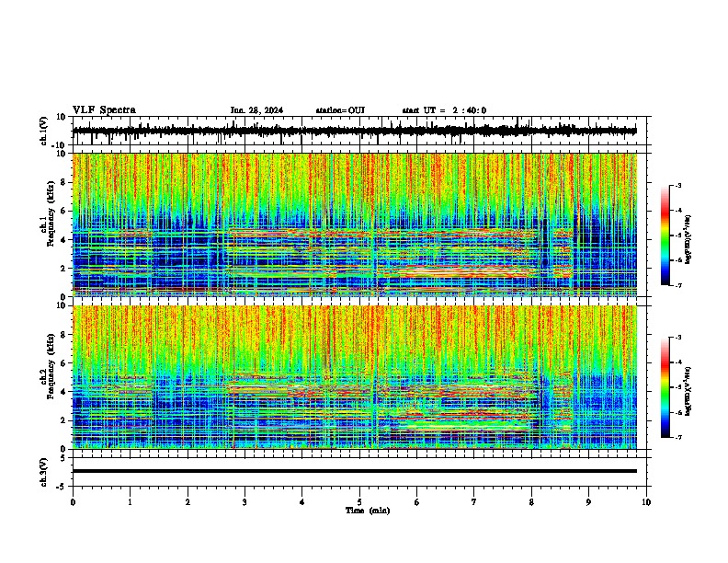Click the ch.2 spectrogram color bar
Image resolution: width=728 pixels, height=563 pixels.
665,387
